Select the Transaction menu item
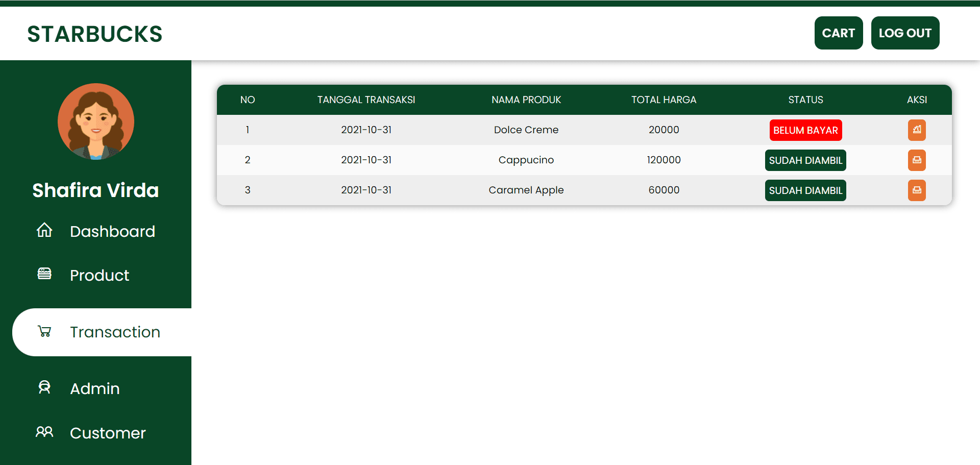Viewport: 980px width, 465px height. coord(102,332)
